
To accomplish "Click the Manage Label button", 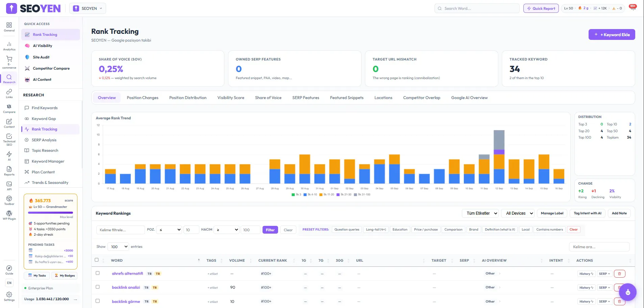I will pos(552,213).
